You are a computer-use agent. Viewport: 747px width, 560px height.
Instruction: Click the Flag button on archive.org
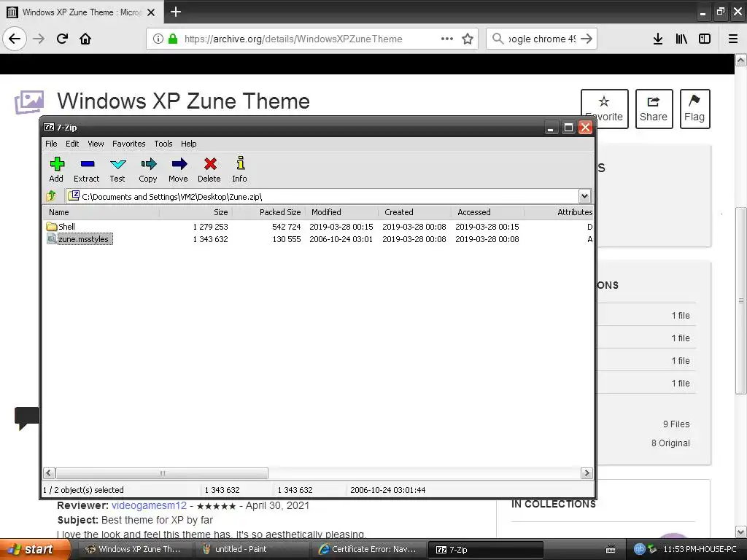coord(694,109)
